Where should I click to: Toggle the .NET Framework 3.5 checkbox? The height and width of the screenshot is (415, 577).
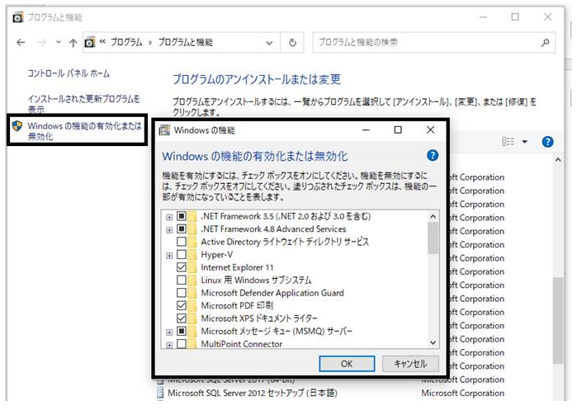181,216
